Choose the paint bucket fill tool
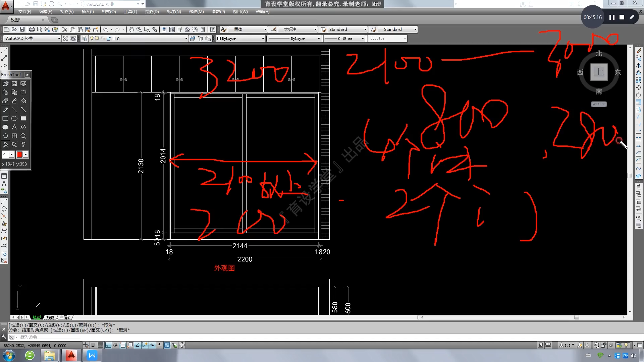 (23, 101)
